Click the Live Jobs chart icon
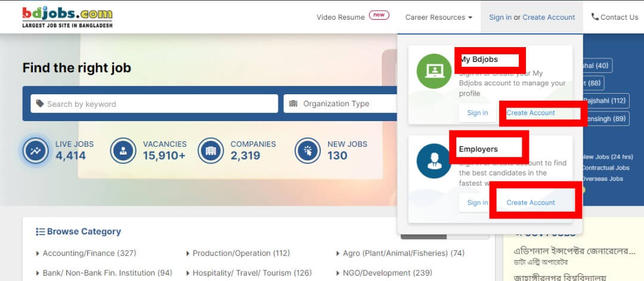 (x=36, y=151)
